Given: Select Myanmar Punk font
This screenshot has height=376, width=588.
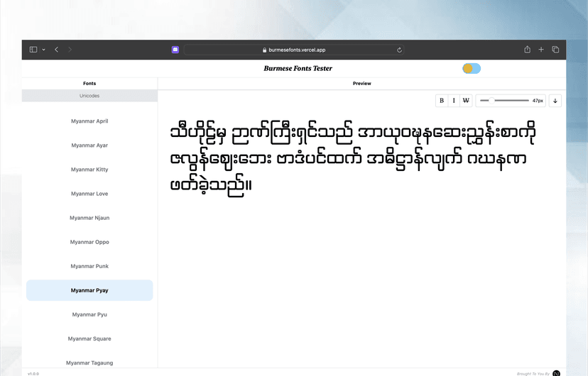Looking at the screenshot, I should tap(89, 266).
